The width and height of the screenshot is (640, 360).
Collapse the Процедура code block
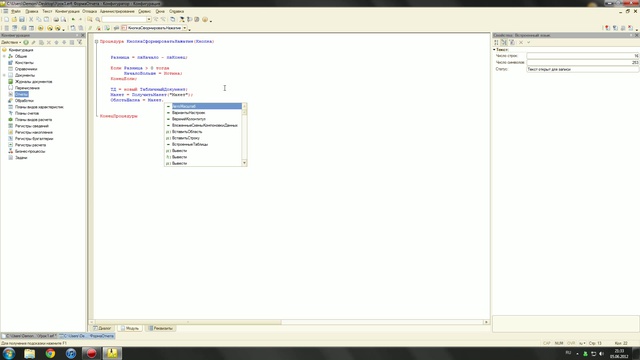point(97,41)
